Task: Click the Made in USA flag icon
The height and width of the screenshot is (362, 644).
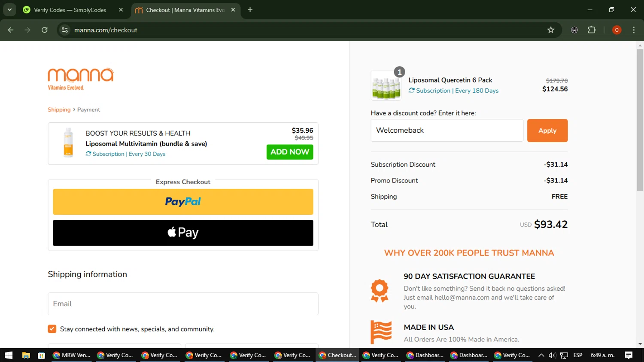Action: 381,332
